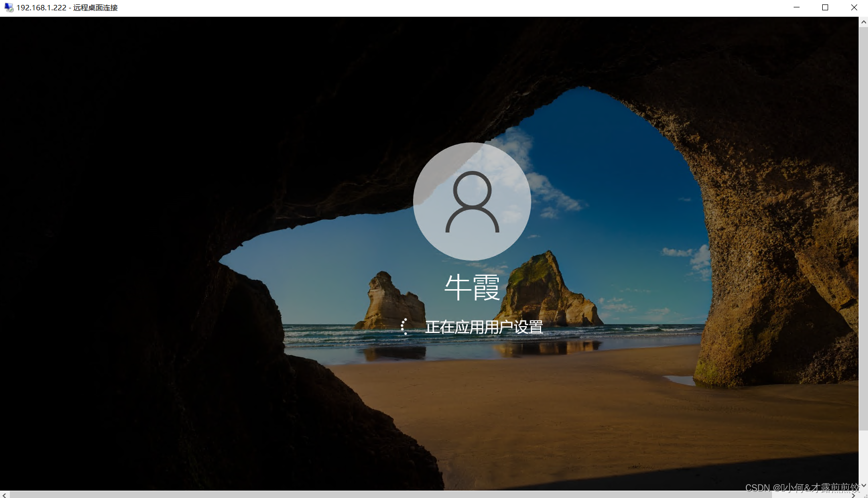Minimize the Remote Desktop window
Screen dimensions: 868x498
[x=797, y=7]
